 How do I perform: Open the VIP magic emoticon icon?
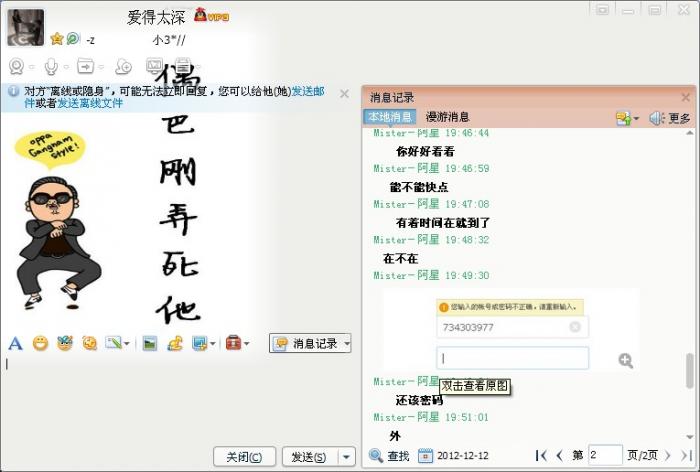(65, 343)
